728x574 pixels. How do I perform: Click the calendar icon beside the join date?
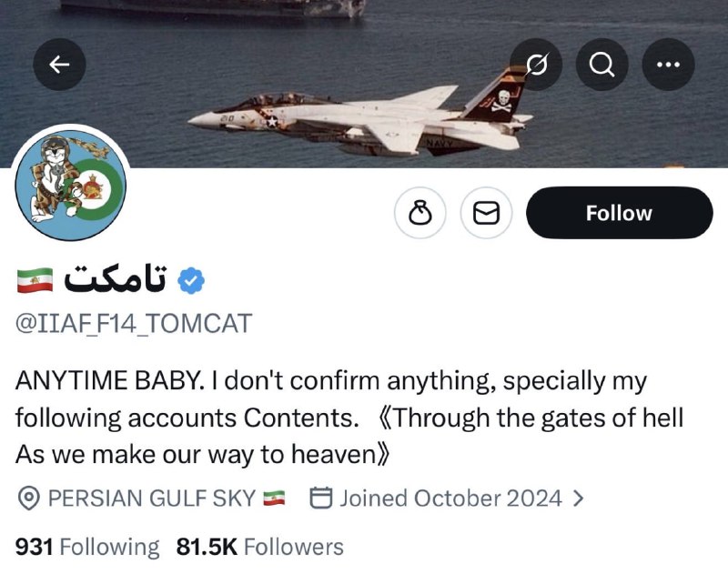tap(320, 498)
